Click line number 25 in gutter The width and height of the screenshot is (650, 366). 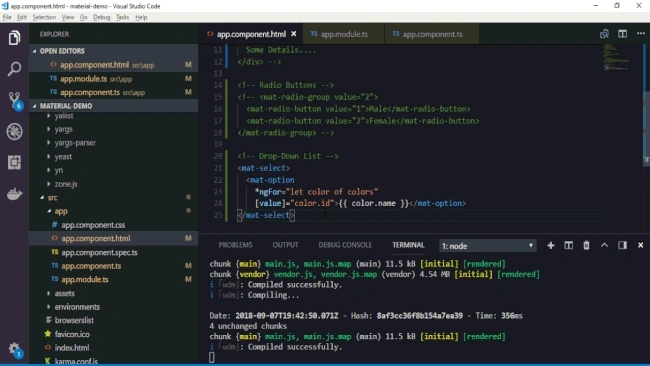pos(218,215)
